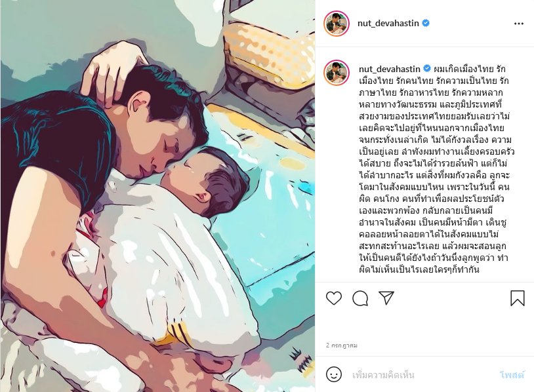Click the illustrated father and baby image

coord(157,196)
